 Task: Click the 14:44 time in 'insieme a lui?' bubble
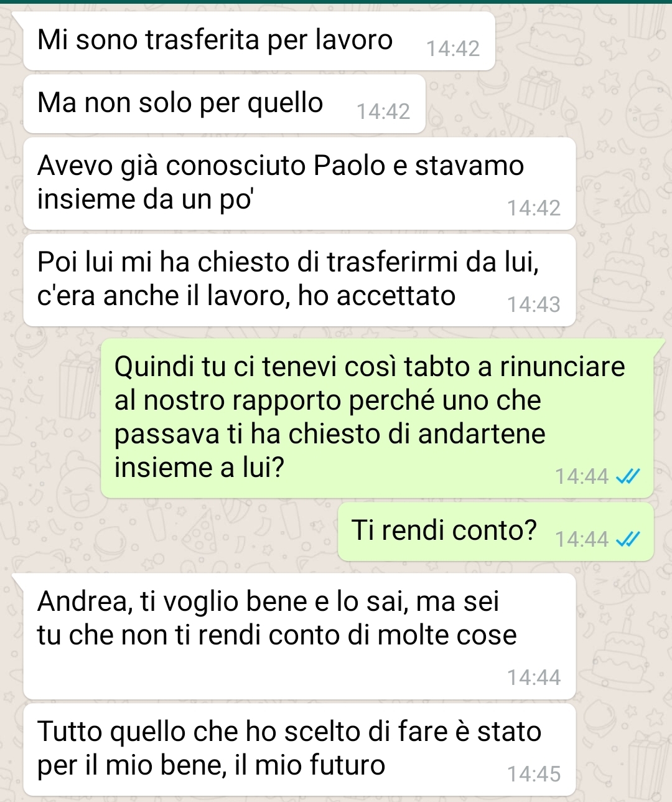tap(582, 477)
